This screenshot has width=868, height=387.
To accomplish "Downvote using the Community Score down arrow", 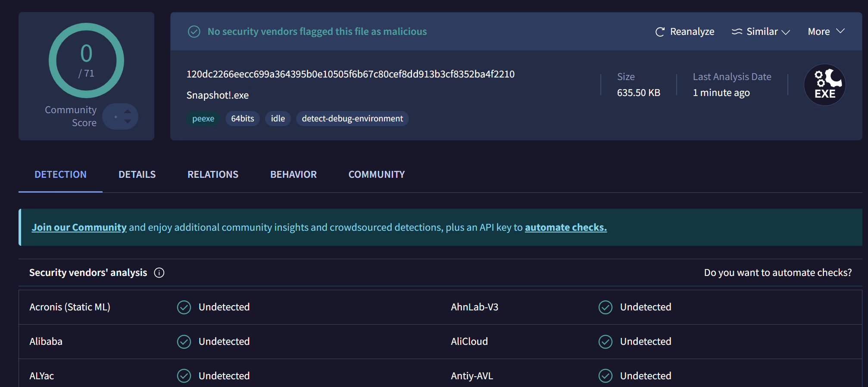I will point(128,122).
